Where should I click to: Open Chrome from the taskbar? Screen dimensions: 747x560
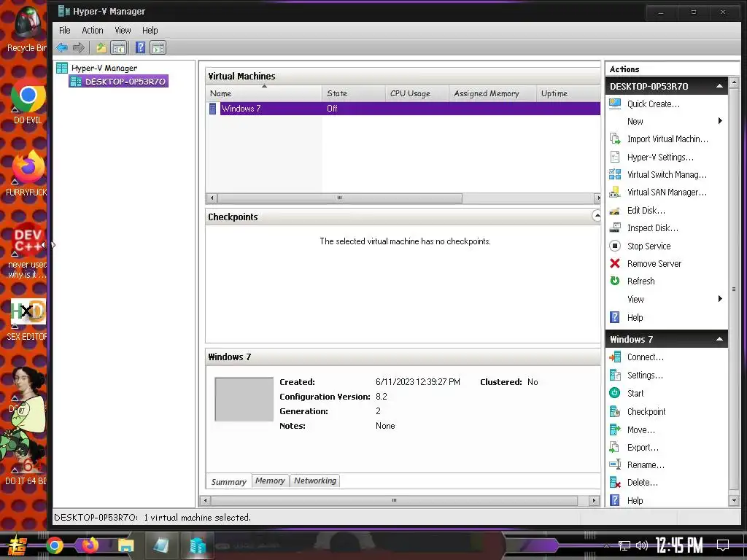point(54,545)
